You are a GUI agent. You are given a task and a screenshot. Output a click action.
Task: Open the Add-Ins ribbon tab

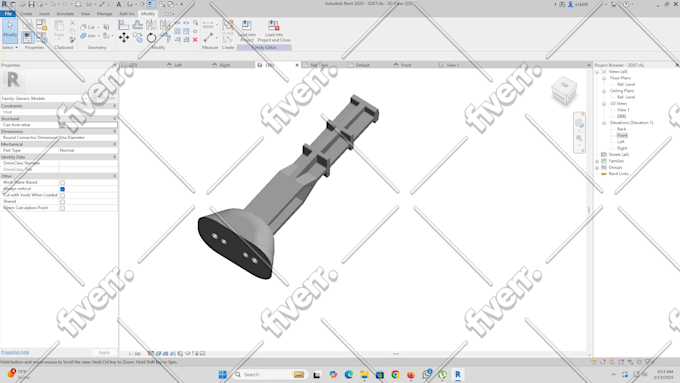pyautogui.click(x=127, y=14)
